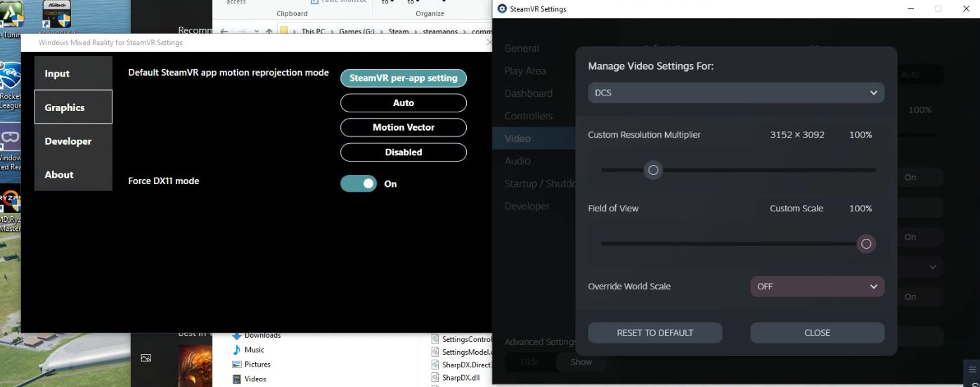This screenshot has height=387, width=980.
Task: Select Video section in SteamVR Settings
Action: [534, 138]
